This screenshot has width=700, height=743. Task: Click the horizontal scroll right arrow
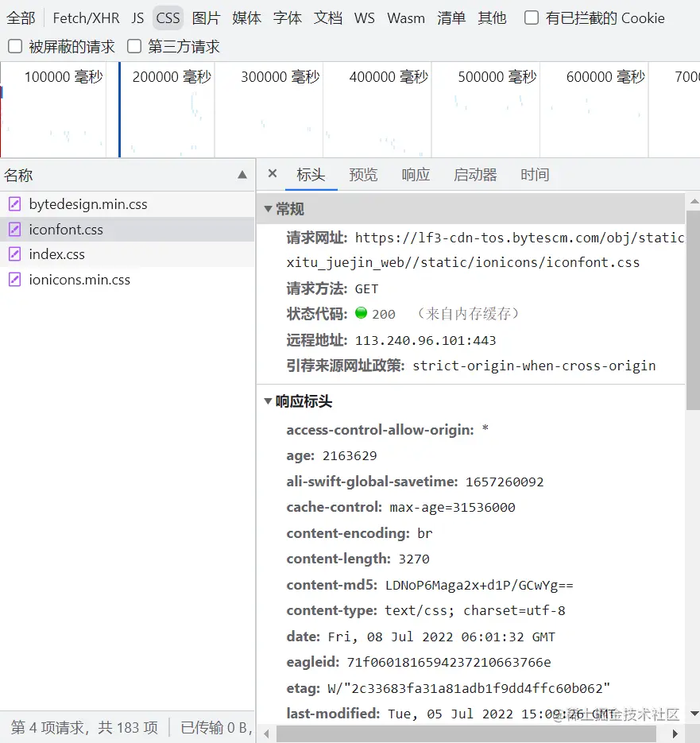(x=675, y=734)
